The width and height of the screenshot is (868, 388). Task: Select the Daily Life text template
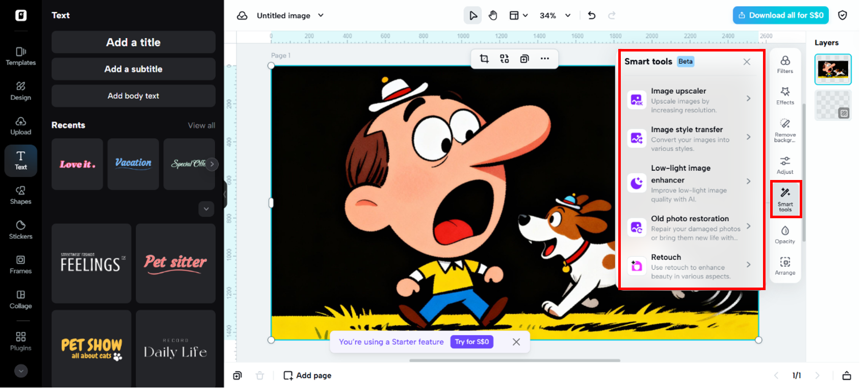176,349
